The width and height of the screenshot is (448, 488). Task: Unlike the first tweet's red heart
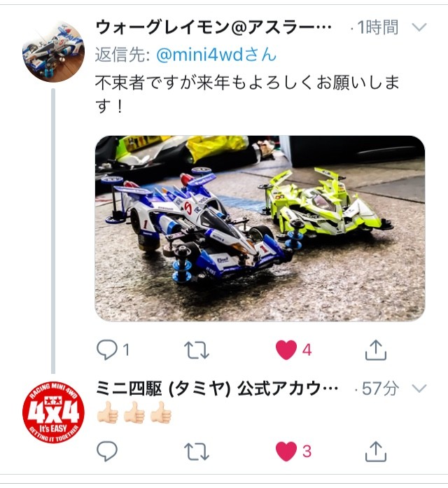[x=286, y=350]
